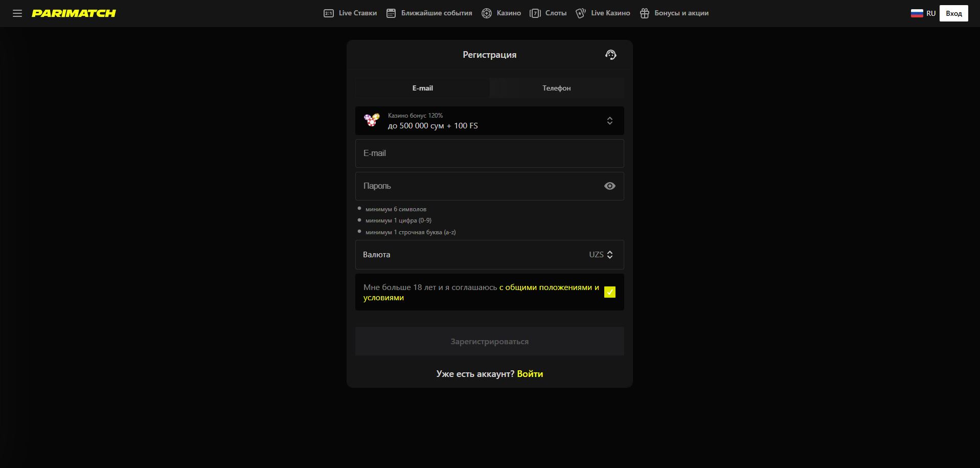Image resolution: width=980 pixels, height=468 pixels.
Task: Open the hamburger menu
Action: pyautogui.click(x=17, y=13)
